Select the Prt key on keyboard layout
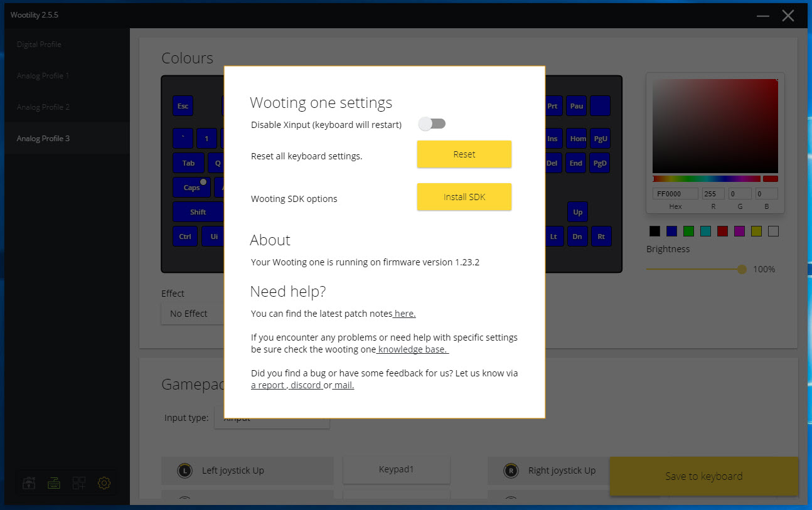The height and width of the screenshot is (510, 812). (x=552, y=106)
